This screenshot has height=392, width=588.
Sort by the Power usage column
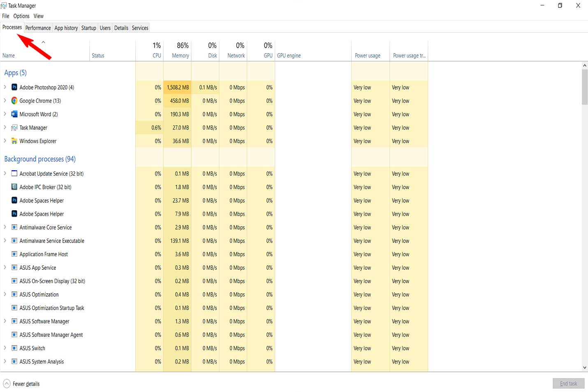370,51
